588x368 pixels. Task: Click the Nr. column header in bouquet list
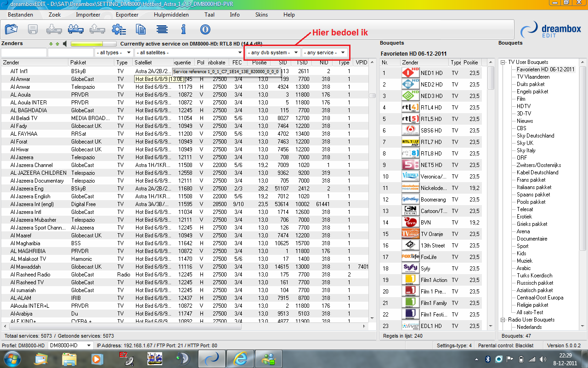coord(390,63)
